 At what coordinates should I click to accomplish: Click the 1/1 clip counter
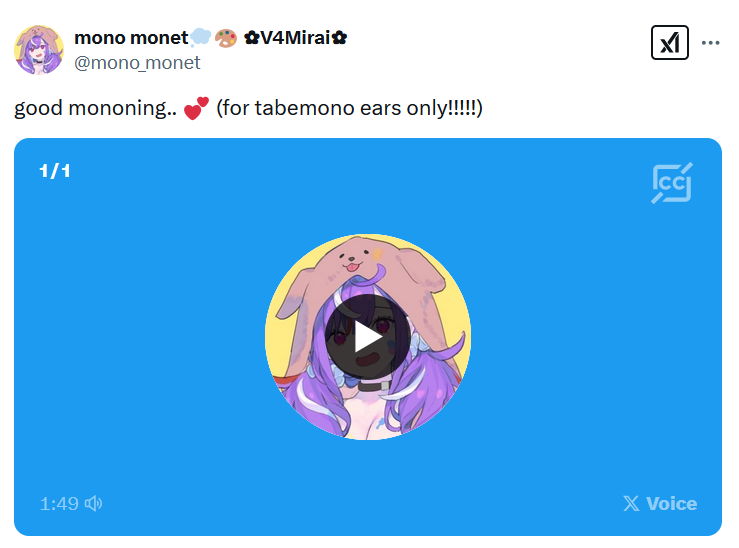tap(55, 171)
